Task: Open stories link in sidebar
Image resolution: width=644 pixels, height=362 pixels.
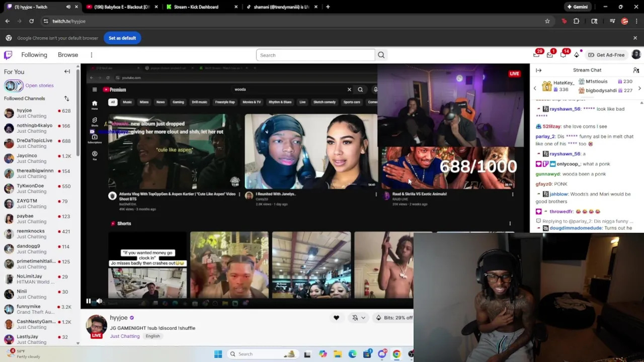Action: click(39, 85)
